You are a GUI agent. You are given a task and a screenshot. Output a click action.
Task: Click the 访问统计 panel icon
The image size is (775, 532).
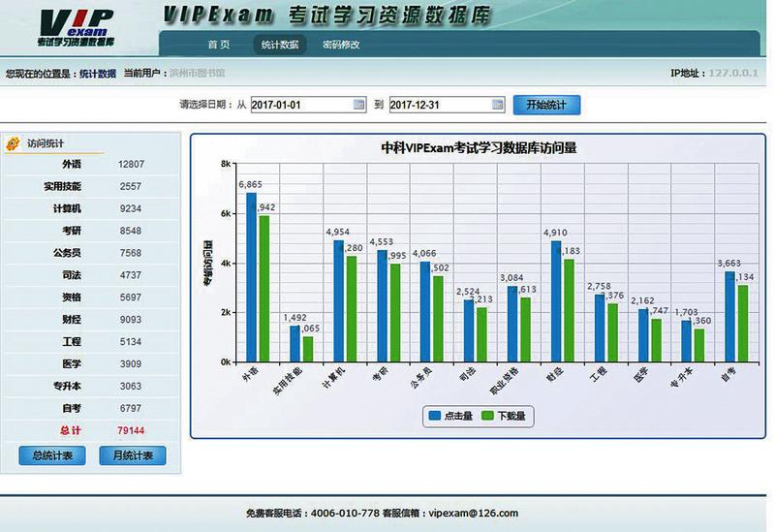click(13, 143)
